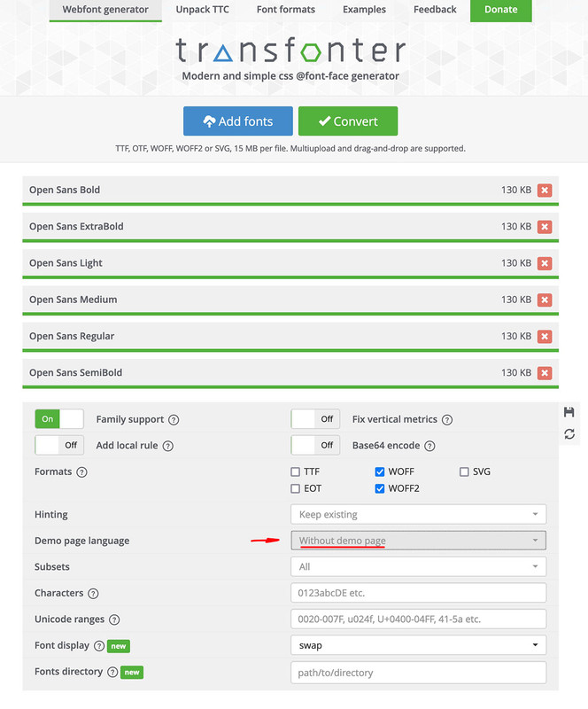Open Fix vertical metrics help icon
Viewport: 588px width, 709px height.
point(447,420)
